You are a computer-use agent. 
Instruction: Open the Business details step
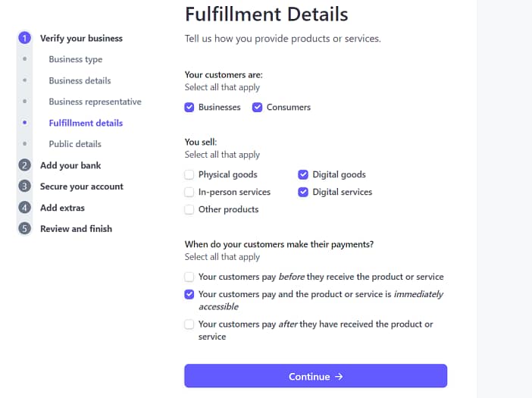click(x=80, y=80)
